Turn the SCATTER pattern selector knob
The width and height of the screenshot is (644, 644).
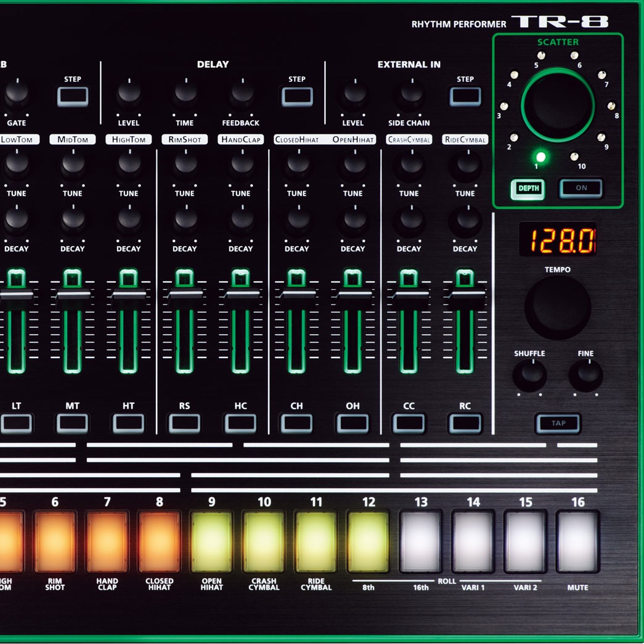point(556,103)
